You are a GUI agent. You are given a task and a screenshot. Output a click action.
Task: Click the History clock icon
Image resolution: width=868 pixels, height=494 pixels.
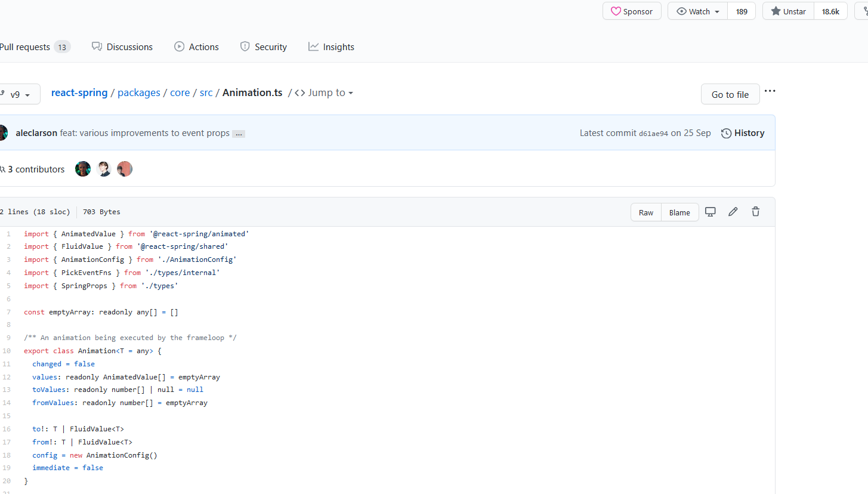(x=726, y=133)
